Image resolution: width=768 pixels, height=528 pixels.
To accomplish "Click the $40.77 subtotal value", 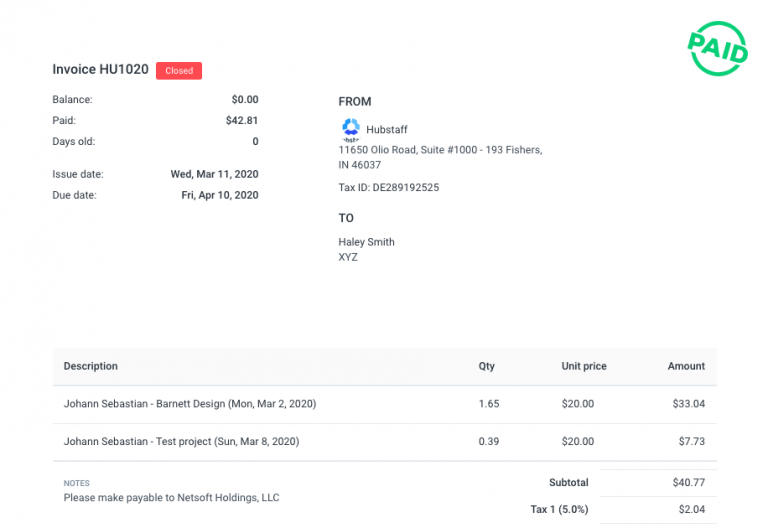I will (x=689, y=482).
